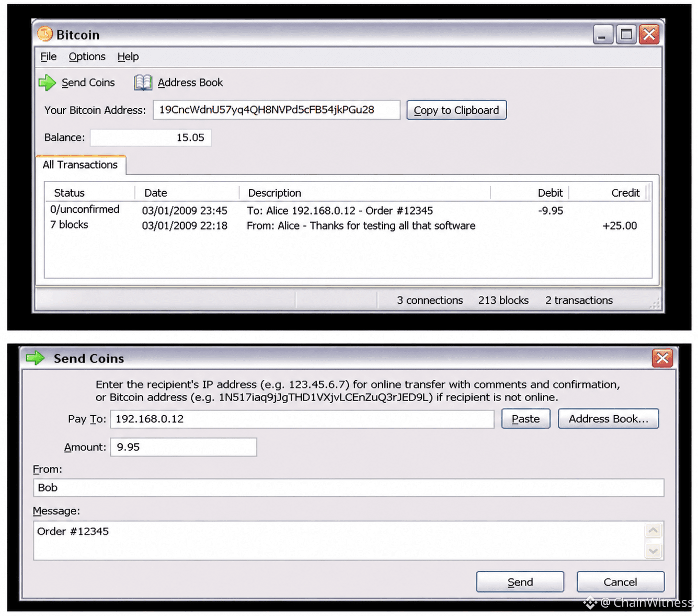
Task: Maximize the Bitcoin window
Action: click(626, 35)
